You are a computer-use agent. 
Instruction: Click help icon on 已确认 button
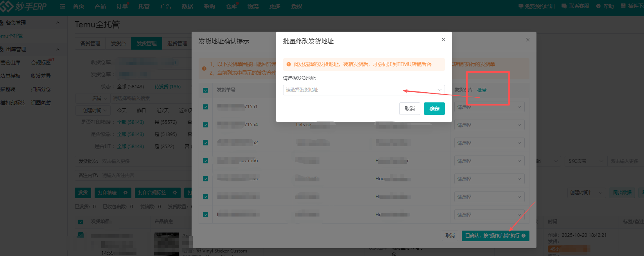coord(524,236)
